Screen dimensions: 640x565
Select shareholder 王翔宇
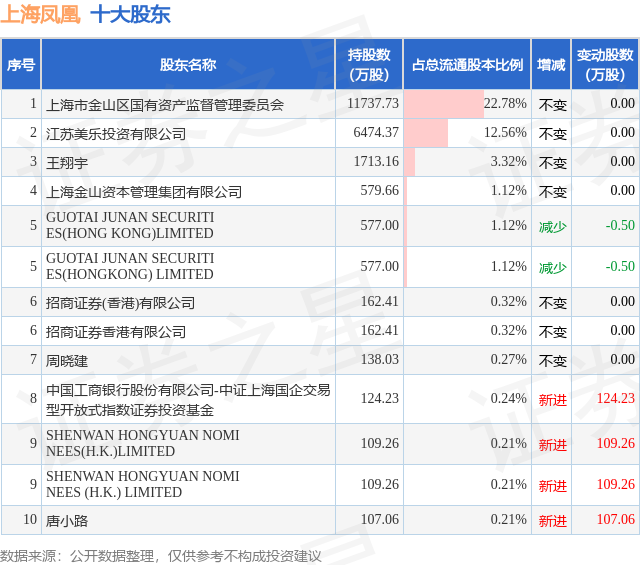click(67, 163)
